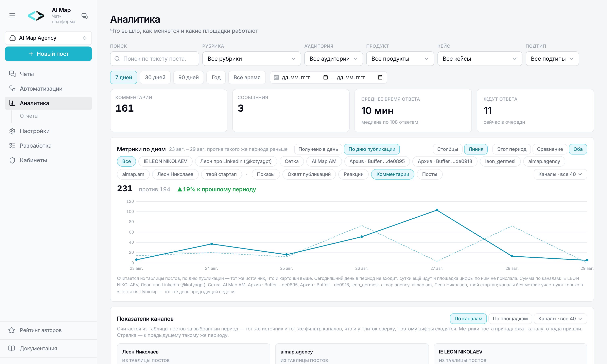This screenshot has height=364, width=607.
Task: Select the Год period
Action: click(x=216, y=77)
